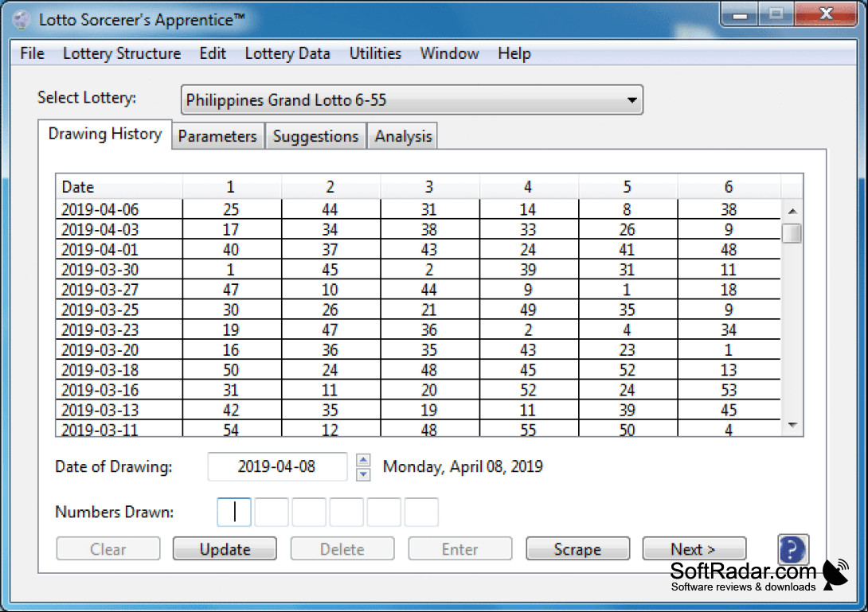Select the 2019-03-23 drawing row
The image size is (868, 612).
click(x=418, y=329)
